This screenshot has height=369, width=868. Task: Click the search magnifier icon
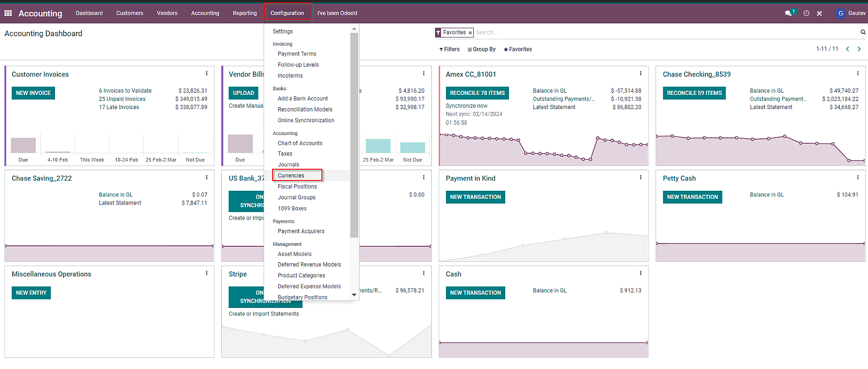tap(863, 32)
